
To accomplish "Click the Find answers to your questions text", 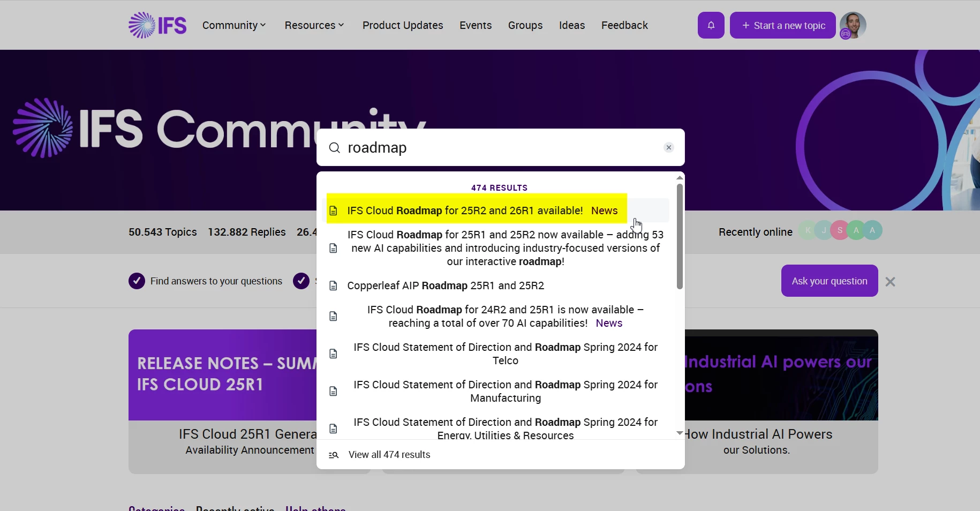I will (x=216, y=282).
